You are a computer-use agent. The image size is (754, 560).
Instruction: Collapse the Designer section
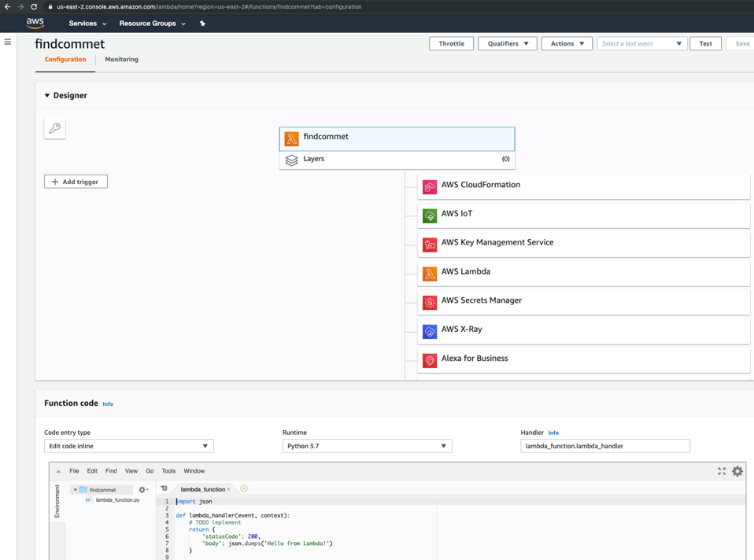pos(47,96)
